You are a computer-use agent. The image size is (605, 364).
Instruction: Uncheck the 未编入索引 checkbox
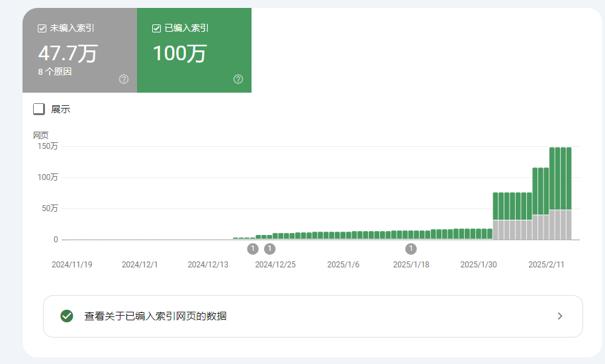(x=42, y=28)
